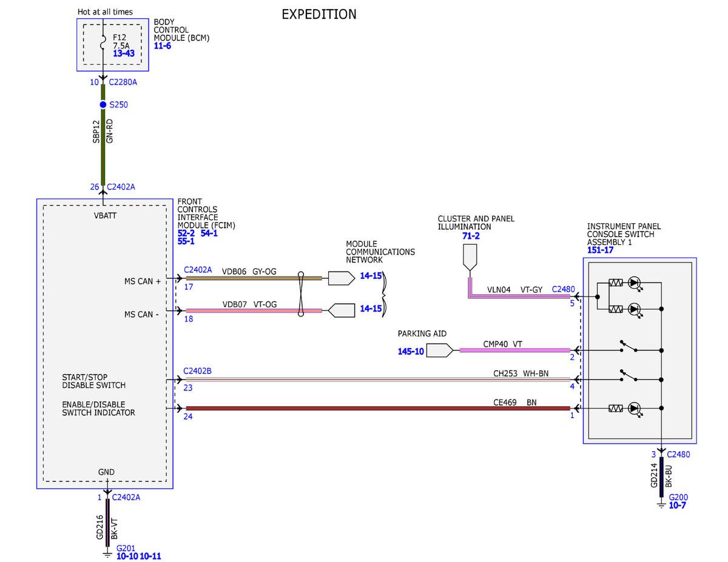Click connector label C2402A at pin 1
728x562 pixels.
click(x=127, y=497)
